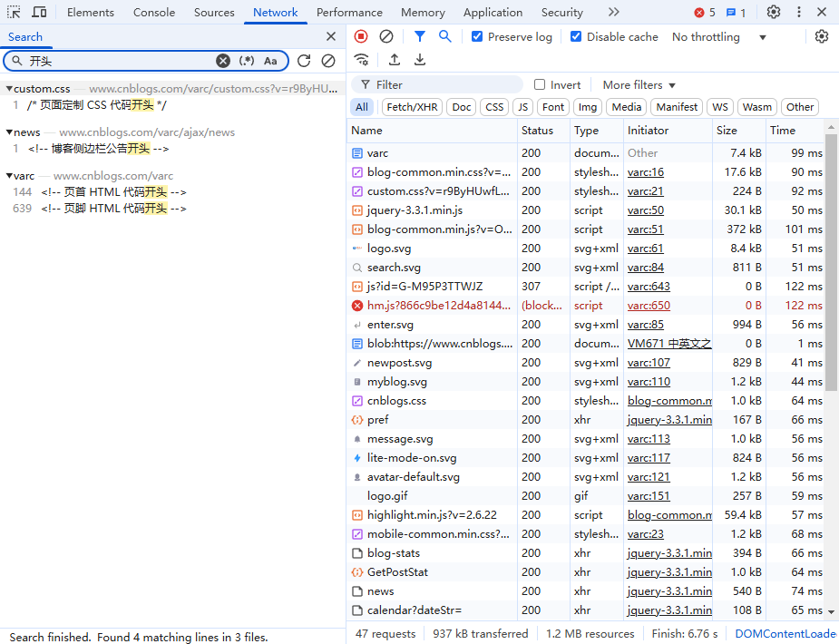Select the highlight.min.js request icon

tap(356, 515)
